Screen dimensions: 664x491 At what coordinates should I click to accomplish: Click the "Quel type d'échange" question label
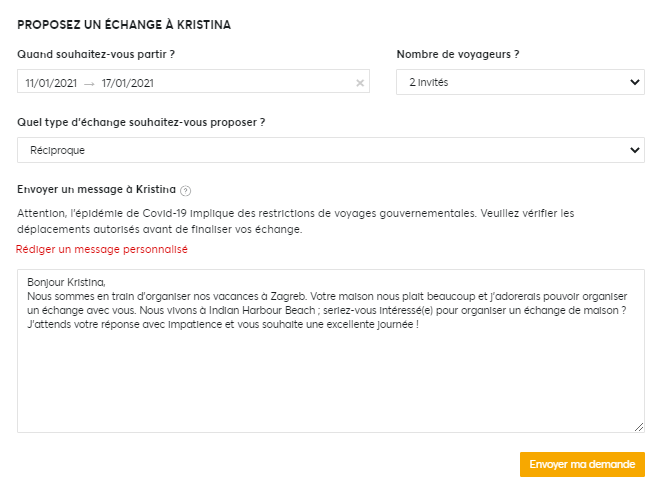pos(141,122)
